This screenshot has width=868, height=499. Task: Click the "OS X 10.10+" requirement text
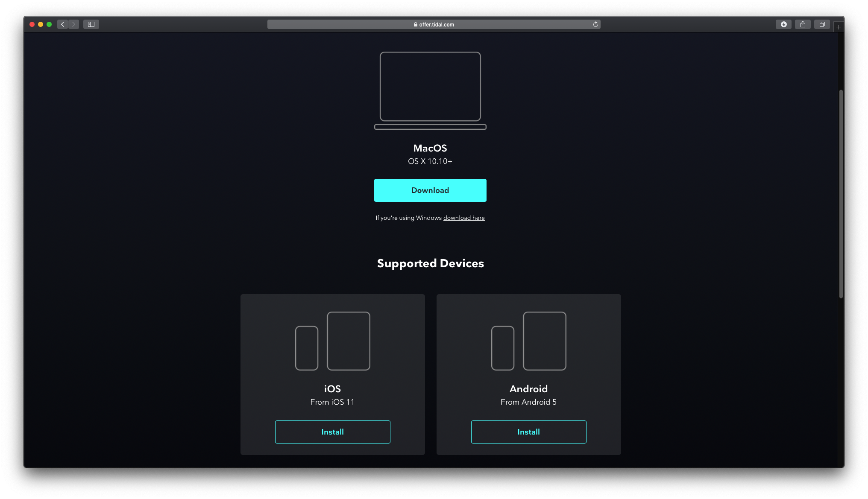click(x=430, y=161)
